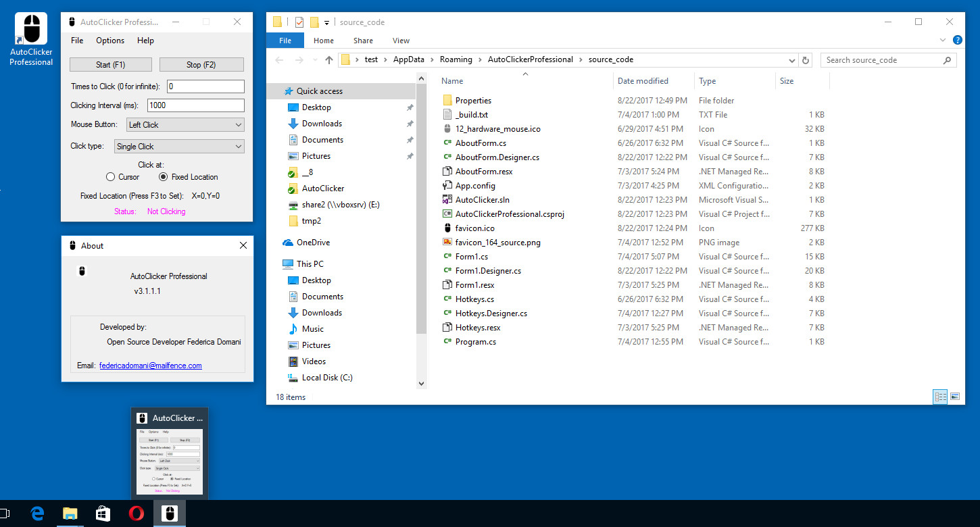
Task: Open the Customize Quick Access Toolbar dropdown
Action: pos(326,22)
